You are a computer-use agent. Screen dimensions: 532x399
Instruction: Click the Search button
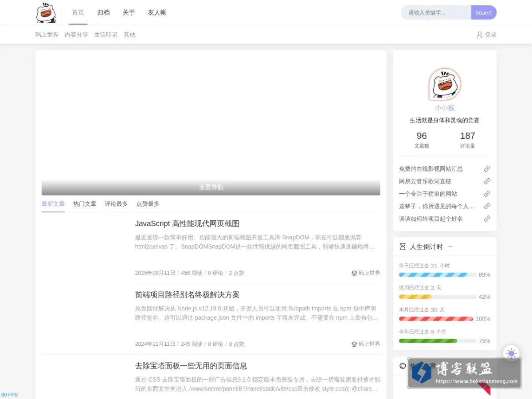[484, 12]
